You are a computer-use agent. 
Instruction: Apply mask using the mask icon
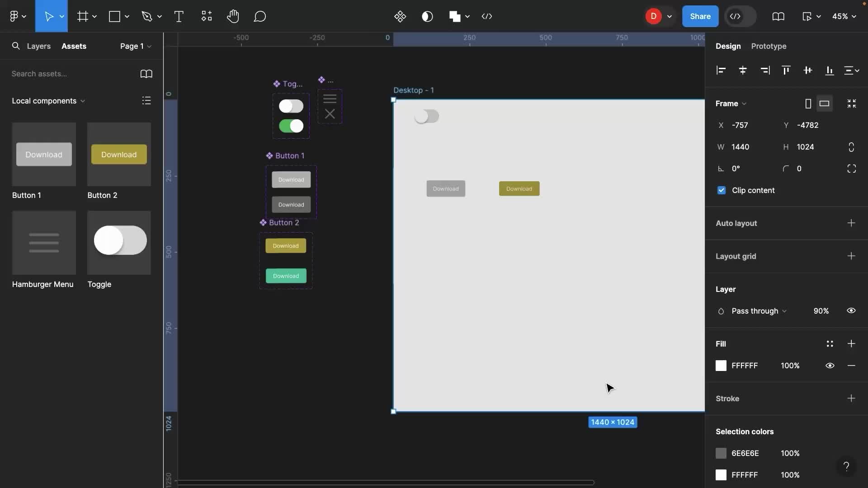[x=428, y=16]
